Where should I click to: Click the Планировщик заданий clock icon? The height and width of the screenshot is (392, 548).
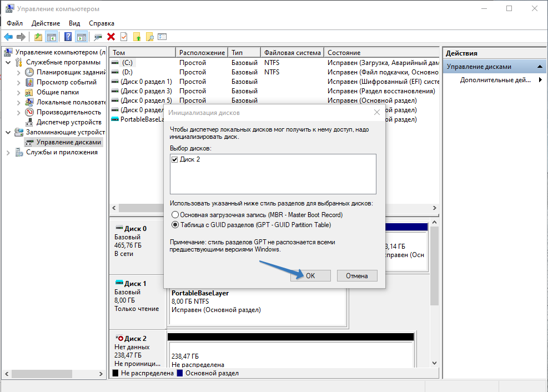click(x=29, y=72)
